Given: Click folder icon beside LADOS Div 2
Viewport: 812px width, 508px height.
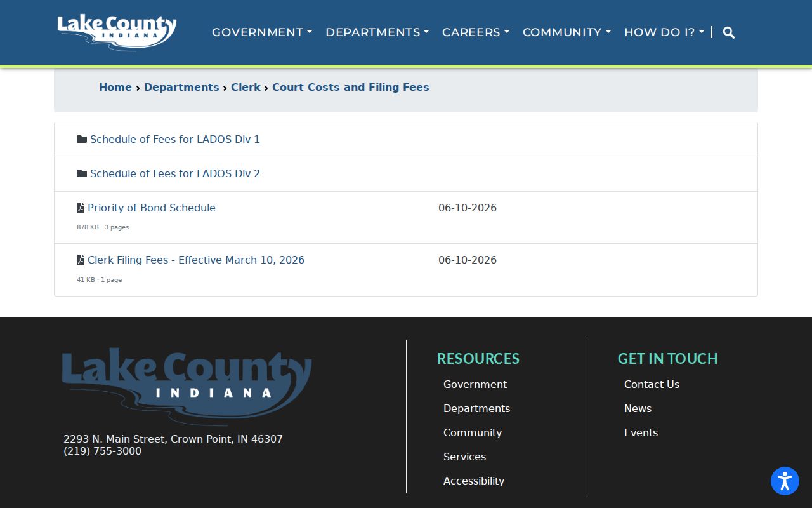Looking at the screenshot, I should (82, 173).
